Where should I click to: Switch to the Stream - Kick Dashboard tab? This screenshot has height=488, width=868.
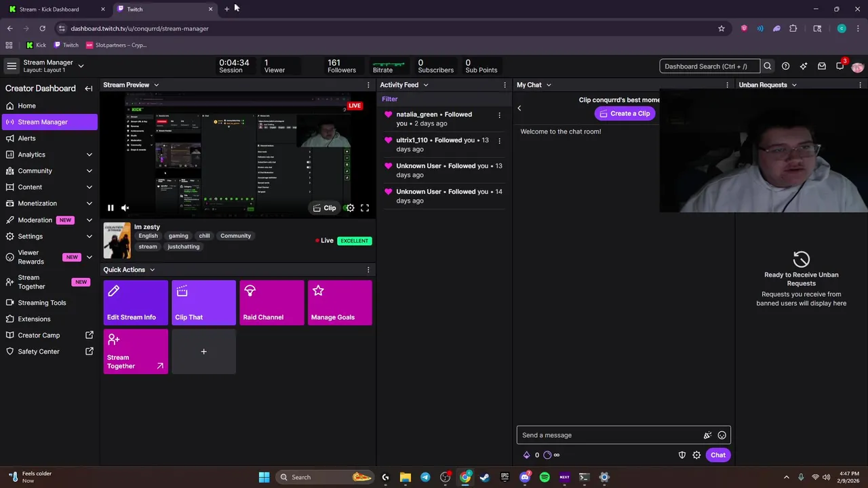click(56, 9)
